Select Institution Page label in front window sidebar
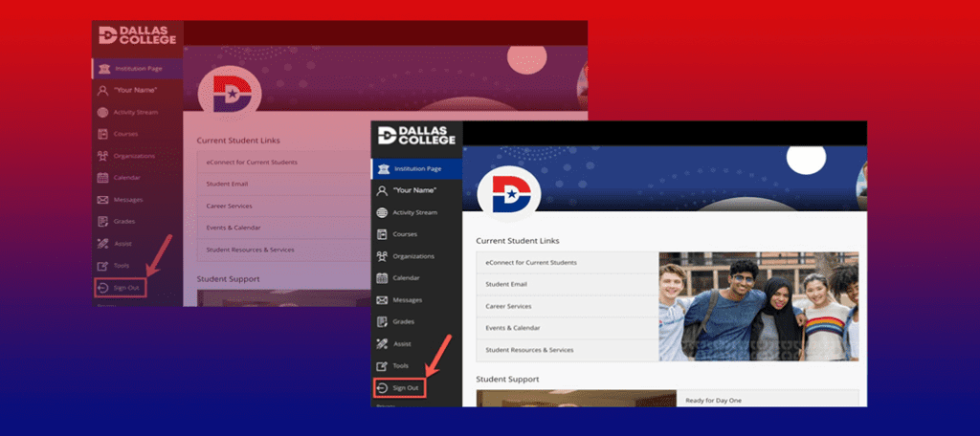Viewport: 980px width, 436px height. pyautogui.click(x=418, y=168)
